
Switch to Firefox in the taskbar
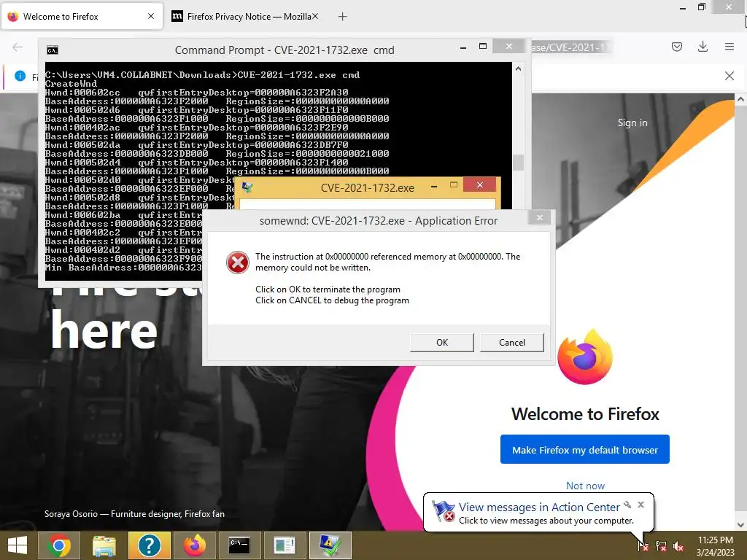click(x=194, y=545)
